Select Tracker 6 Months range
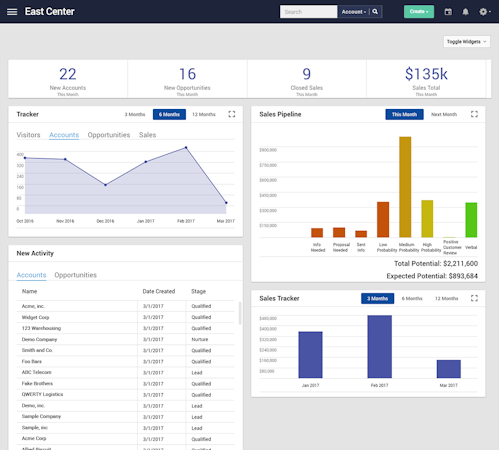Image resolution: width=499 pixels, height=450 pixels. coord(169,114)
